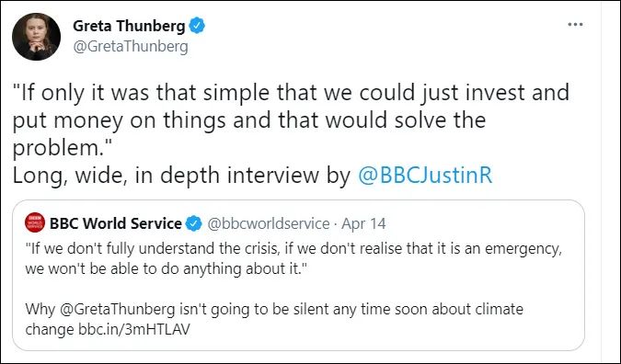Click the blue verified badge beside Greta Thunberg

[x=197, y=26]
